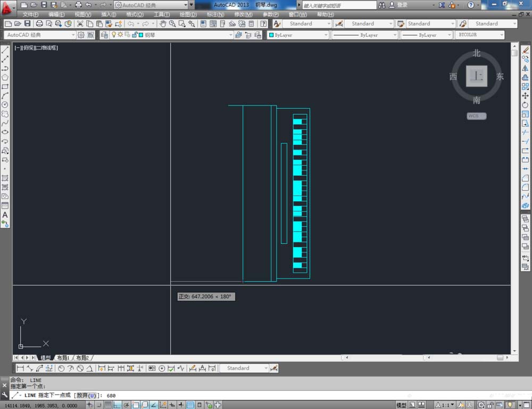Open the annotation scale 1:1 dropdown
532x409 pixels.
[x=445, y=405]
